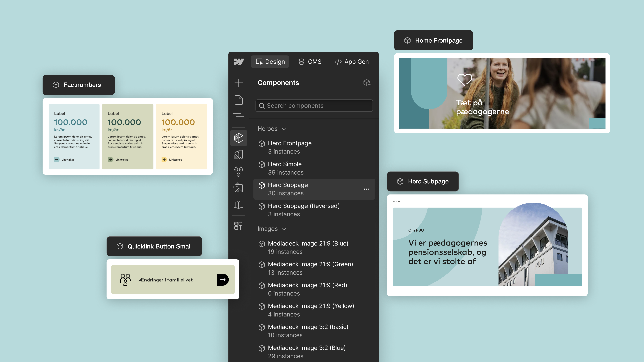Open the Add elements plus panel
This screenshot has height=362, width=644.
coord(239,83)
